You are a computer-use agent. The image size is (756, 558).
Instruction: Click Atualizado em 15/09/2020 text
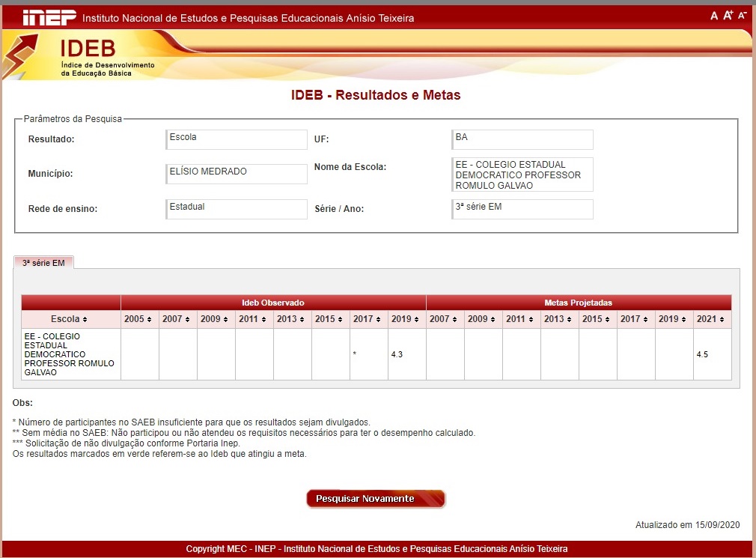(687, 525)
